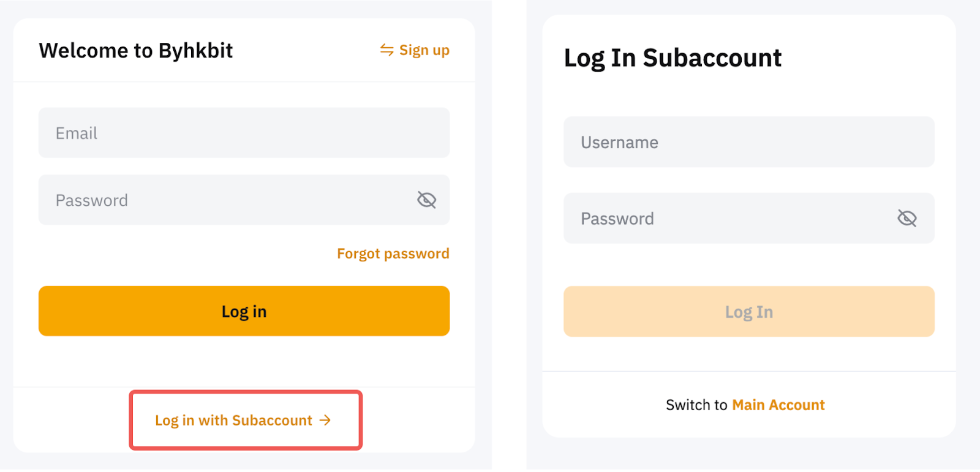Switch to the Main Account link
The width and height of the screenshot is (980, 472).
pos(778,405)
